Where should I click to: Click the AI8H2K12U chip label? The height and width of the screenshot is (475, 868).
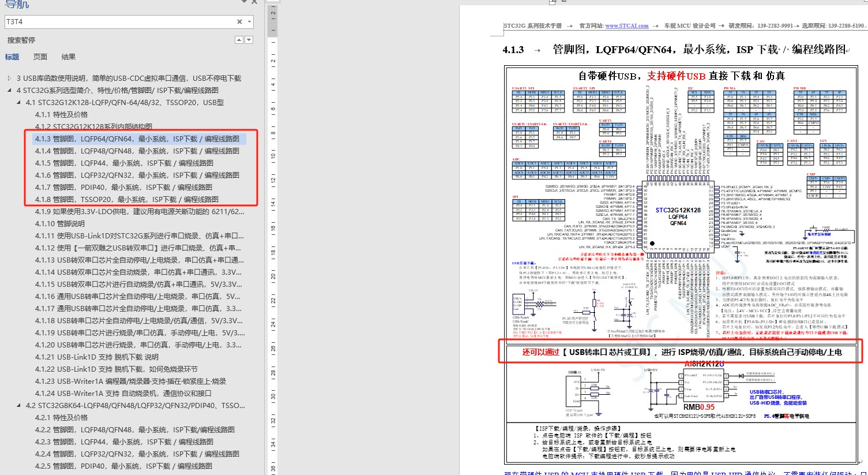point(704,364)
